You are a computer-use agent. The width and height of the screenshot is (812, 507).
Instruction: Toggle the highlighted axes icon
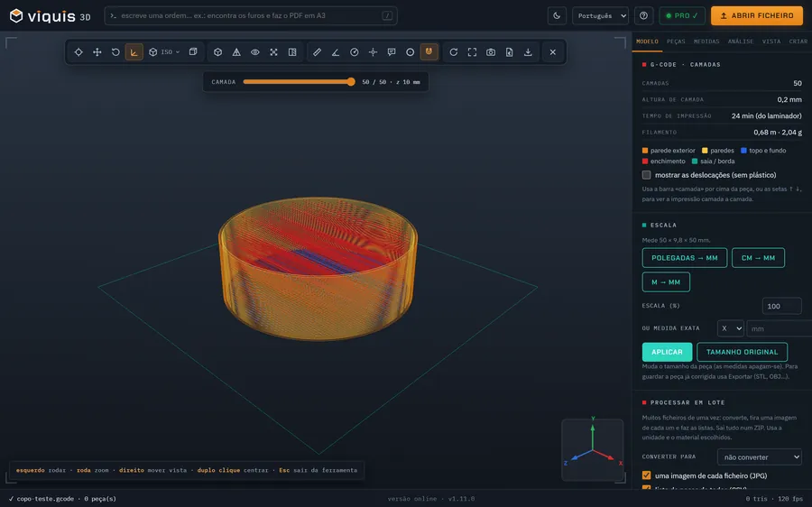(x=134, y=51)
